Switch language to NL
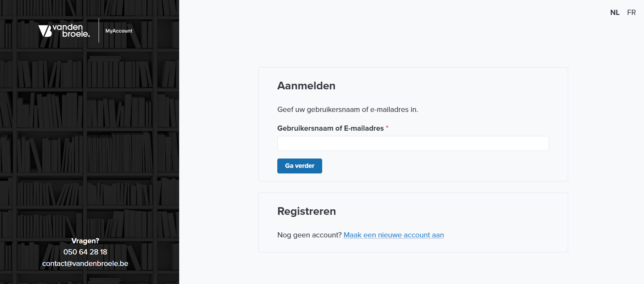Viewport: 644px width, 284px height. [x=614, y=13]
